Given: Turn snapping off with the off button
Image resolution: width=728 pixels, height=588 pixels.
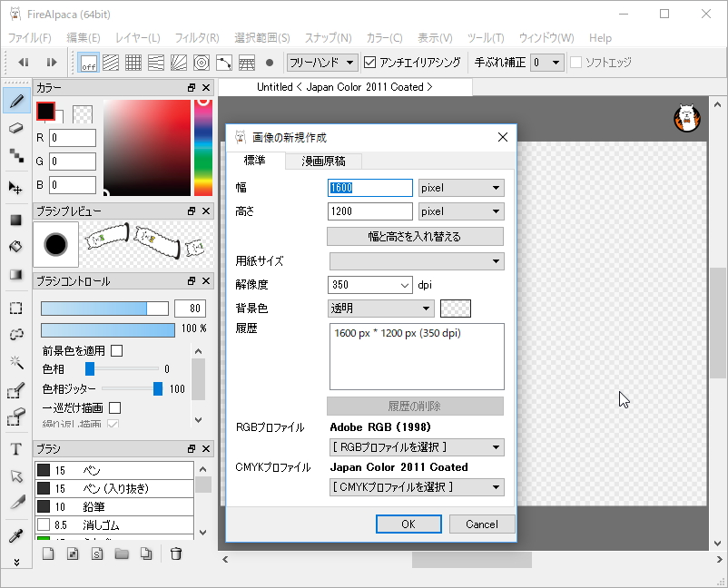Looking at the screenshot, I should pyautogui.click(x=88, y=63).
